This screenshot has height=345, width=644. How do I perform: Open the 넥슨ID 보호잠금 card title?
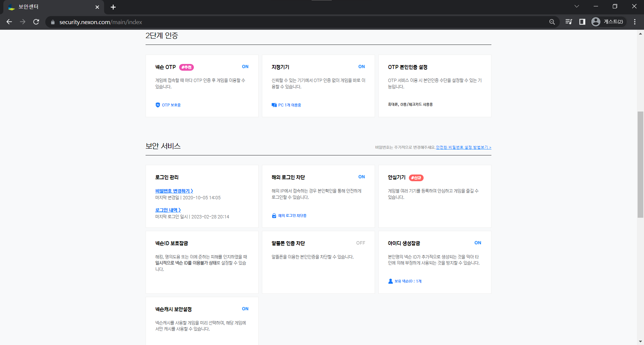click(171, 243)
